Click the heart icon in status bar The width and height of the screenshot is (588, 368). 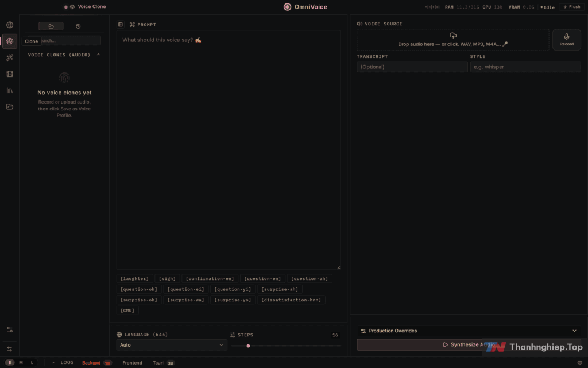tap(580, 363)
